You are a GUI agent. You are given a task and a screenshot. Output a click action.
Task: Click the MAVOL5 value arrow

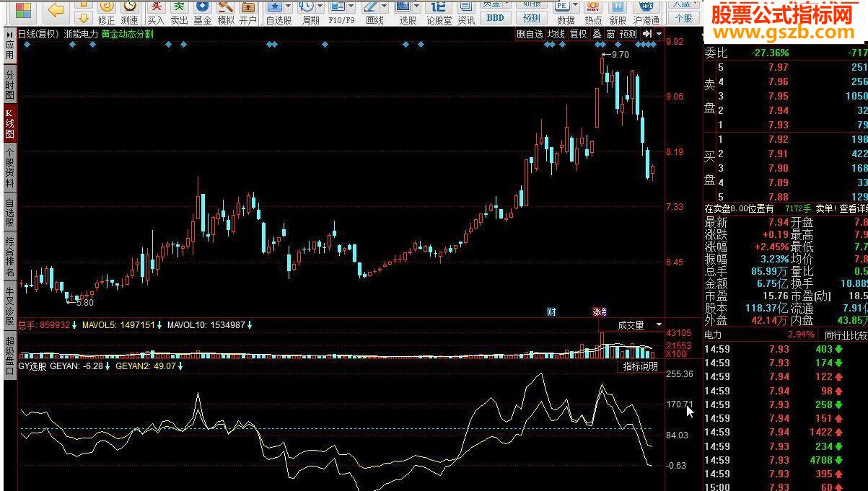coord(159,325)
